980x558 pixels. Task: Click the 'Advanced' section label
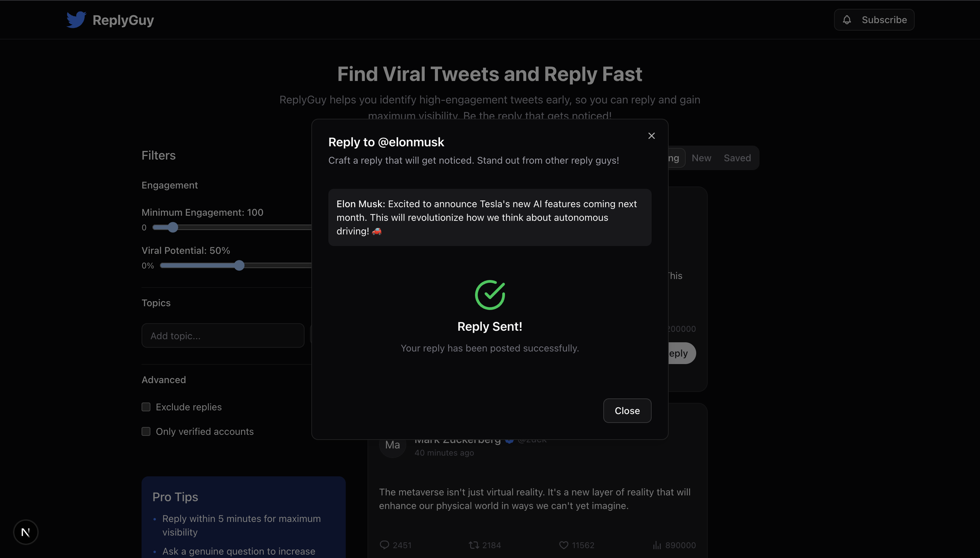click(x=164, y=380)
